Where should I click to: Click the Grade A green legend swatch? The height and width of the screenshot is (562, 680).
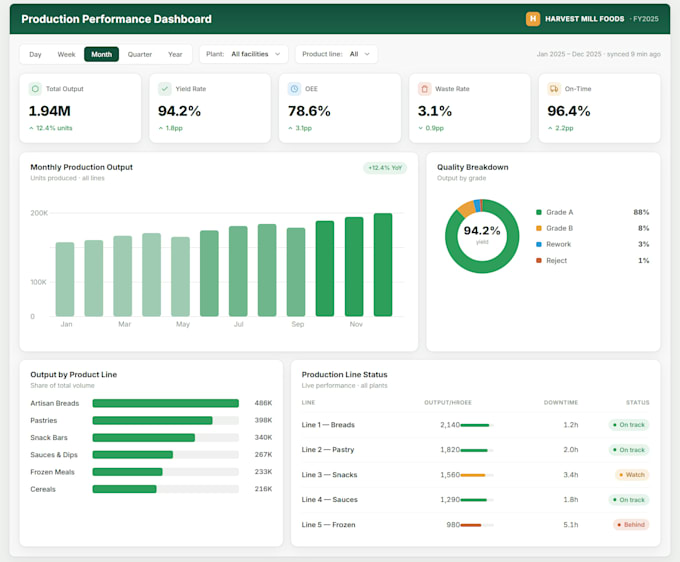539,212
